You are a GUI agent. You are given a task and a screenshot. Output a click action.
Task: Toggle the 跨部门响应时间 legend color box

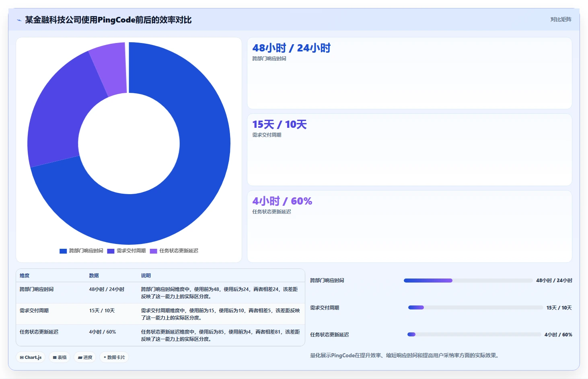(63, 251)
